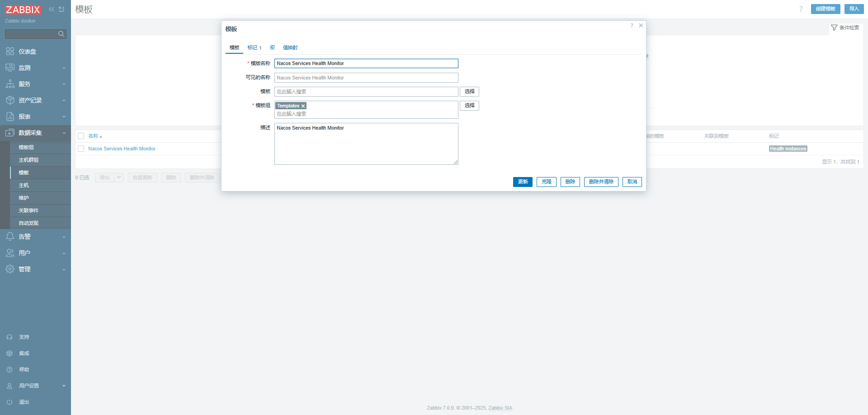Click the 用户设置 user settings icon
The width and height of the screenshot is (868, 415).
point(9,386)
